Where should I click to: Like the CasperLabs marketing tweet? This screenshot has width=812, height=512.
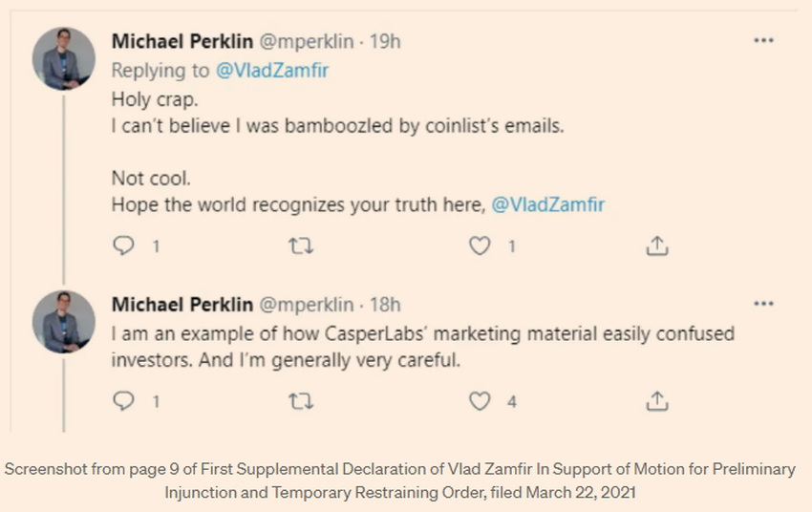click(x=480, y=401)
